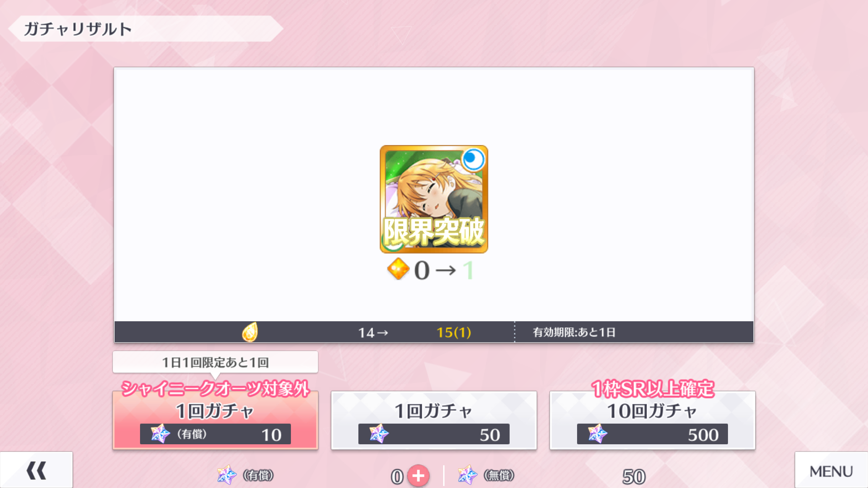The image size is (868, 488).
Task: Pull the 1回ガチャ for 50 jewels
Action: click(434, 421)
